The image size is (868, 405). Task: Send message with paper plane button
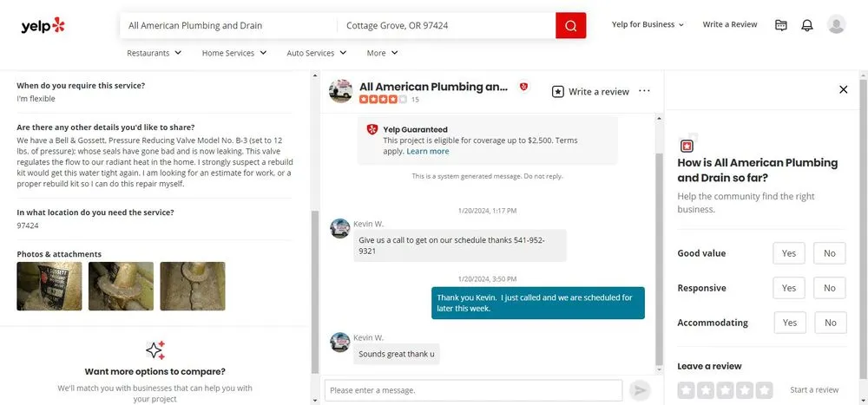click(640, 390)
